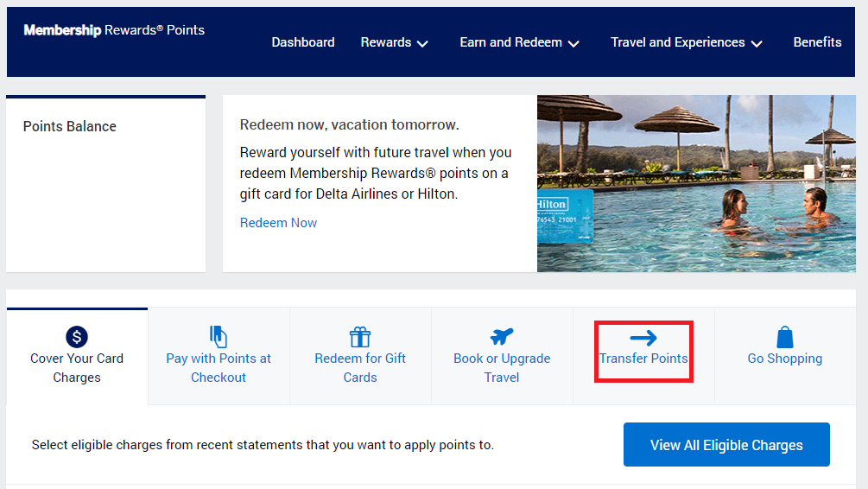
Task: Open the Travel and Experiences dropdown
Action: click(687, 42)
